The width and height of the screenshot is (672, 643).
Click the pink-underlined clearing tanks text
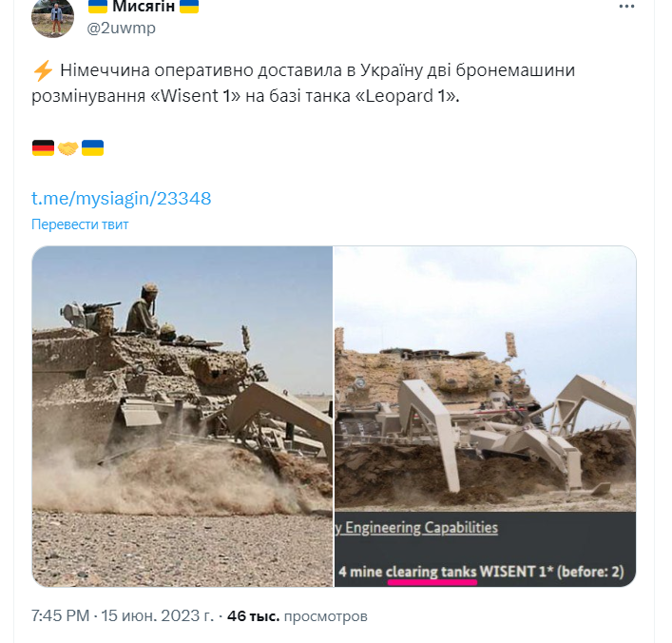click(432, 573)
